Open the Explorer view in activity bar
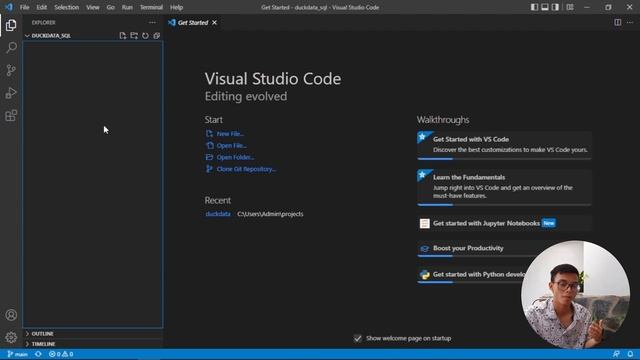Image resolution: width=640 pixels, height=360 pixels. 11,25
